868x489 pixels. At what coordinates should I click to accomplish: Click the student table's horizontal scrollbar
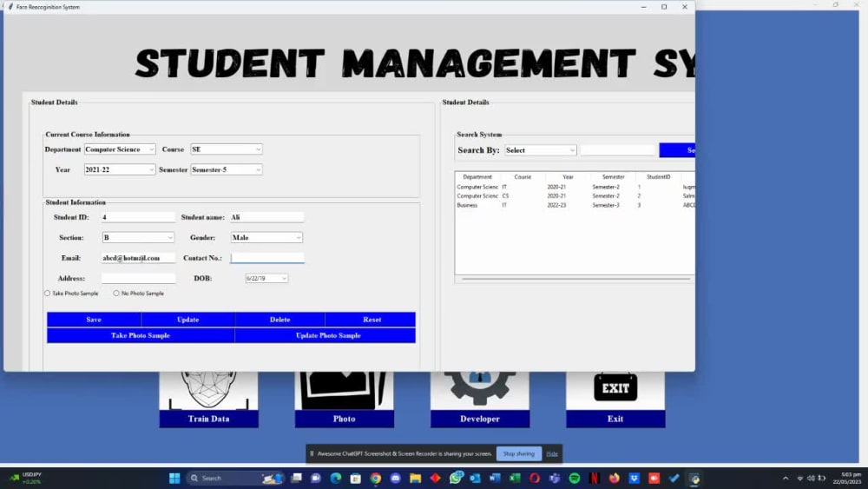(575, 279)
